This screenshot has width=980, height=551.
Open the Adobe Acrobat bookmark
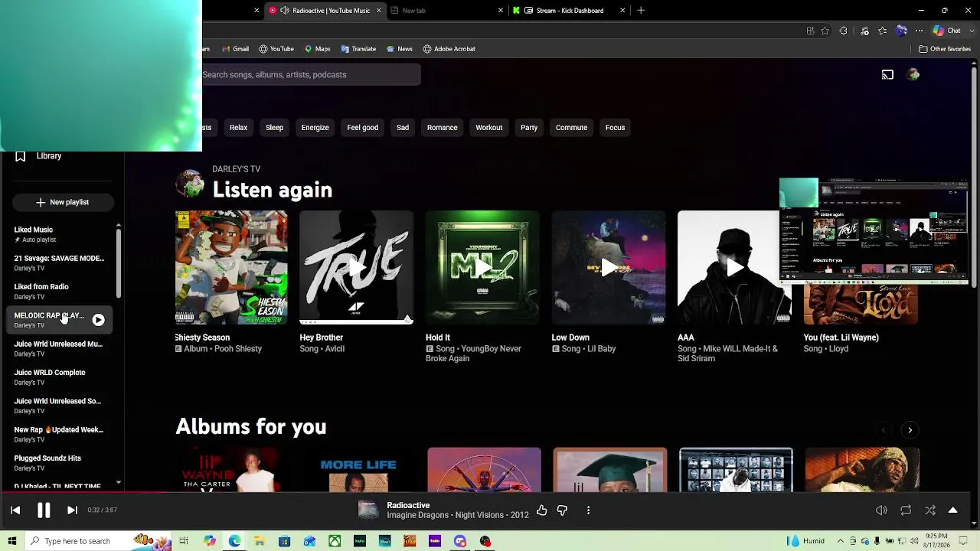coord(449,49)
